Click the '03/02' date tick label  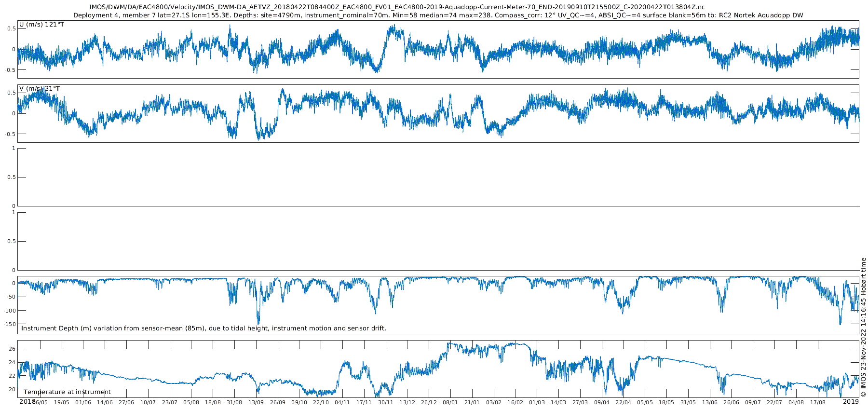494,402
